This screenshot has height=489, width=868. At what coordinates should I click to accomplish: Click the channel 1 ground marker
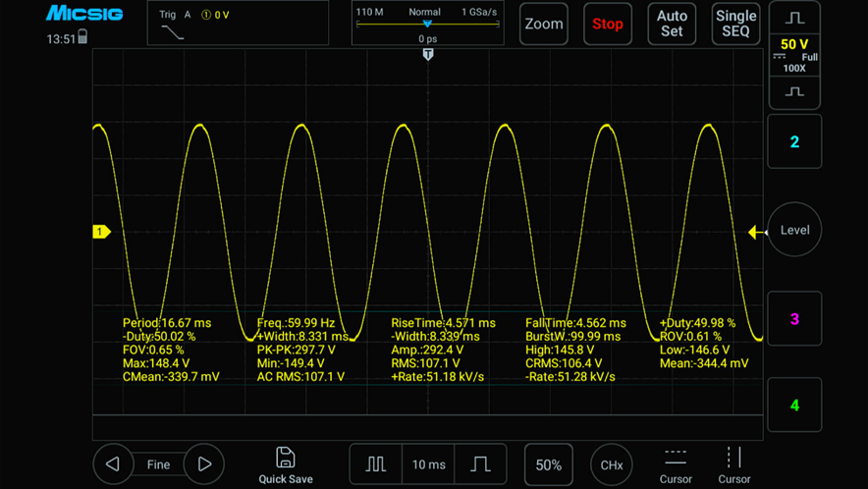click(x=100, y=232)
